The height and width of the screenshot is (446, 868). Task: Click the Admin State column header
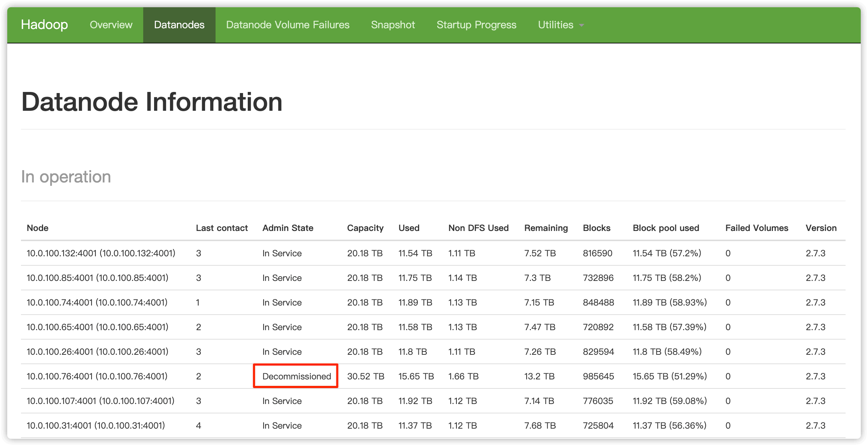coord(288,228)
